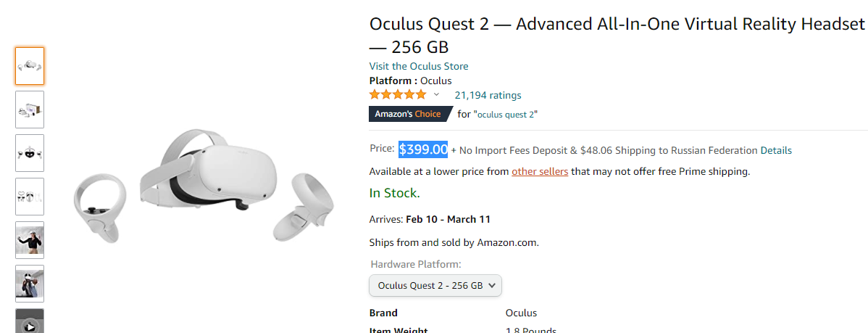
Task: Show the fifth thumbnail of person playing
Action: (x=30, y=240)
